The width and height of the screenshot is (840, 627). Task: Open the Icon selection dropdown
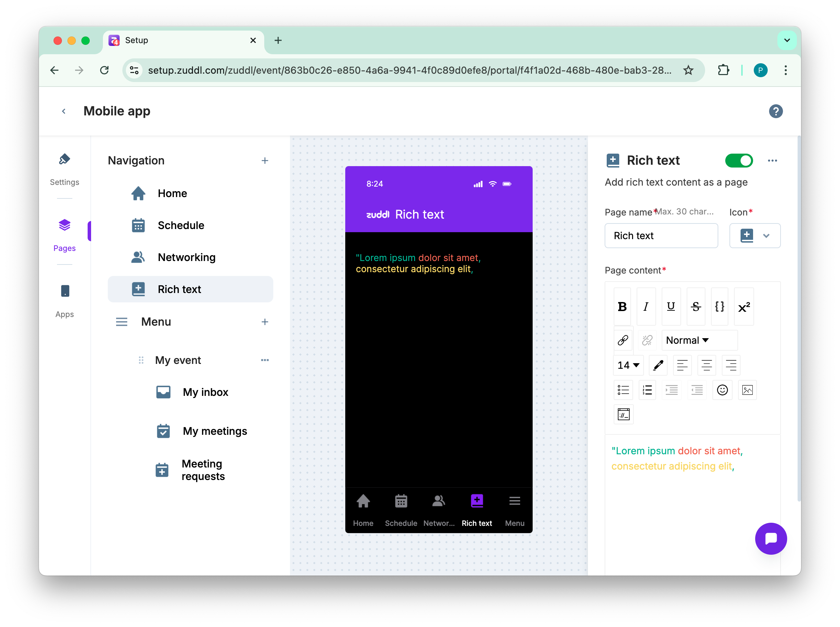click(754, 236)
